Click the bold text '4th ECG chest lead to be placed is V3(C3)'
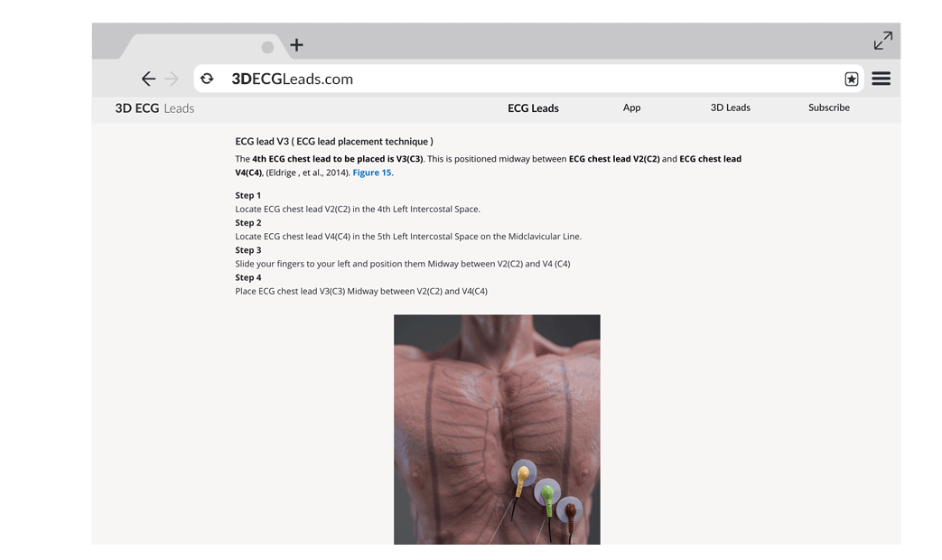The height and width of the screenshot is (560, 942). click(x=338, y=159)
